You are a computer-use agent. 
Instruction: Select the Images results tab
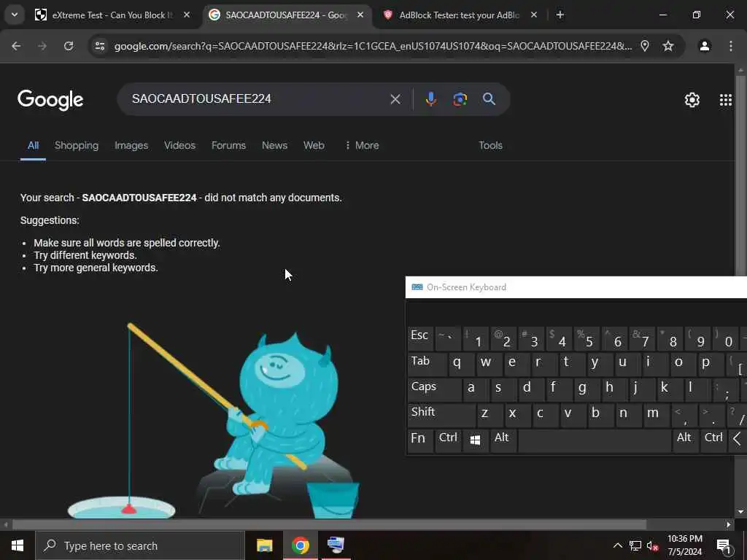[x=131, y=145]
